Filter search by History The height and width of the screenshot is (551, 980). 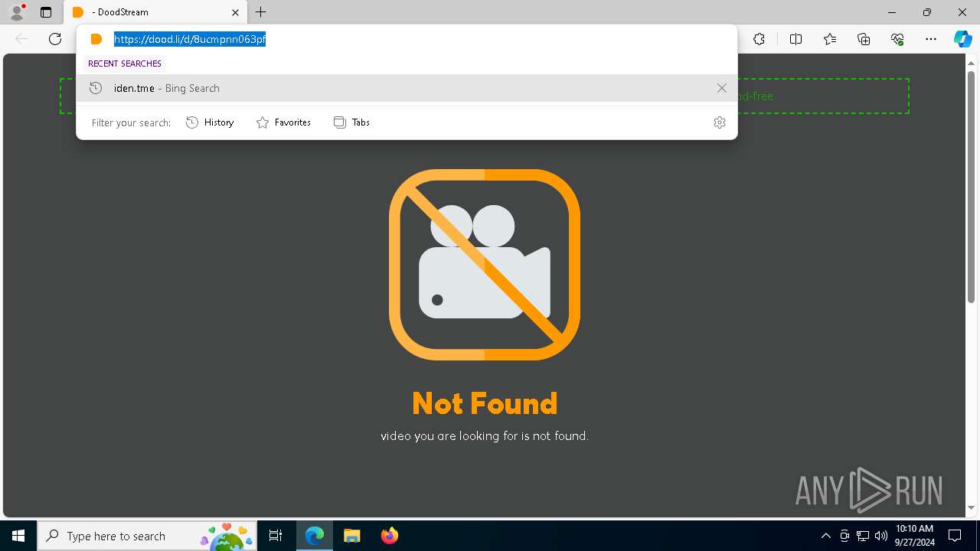210,122
